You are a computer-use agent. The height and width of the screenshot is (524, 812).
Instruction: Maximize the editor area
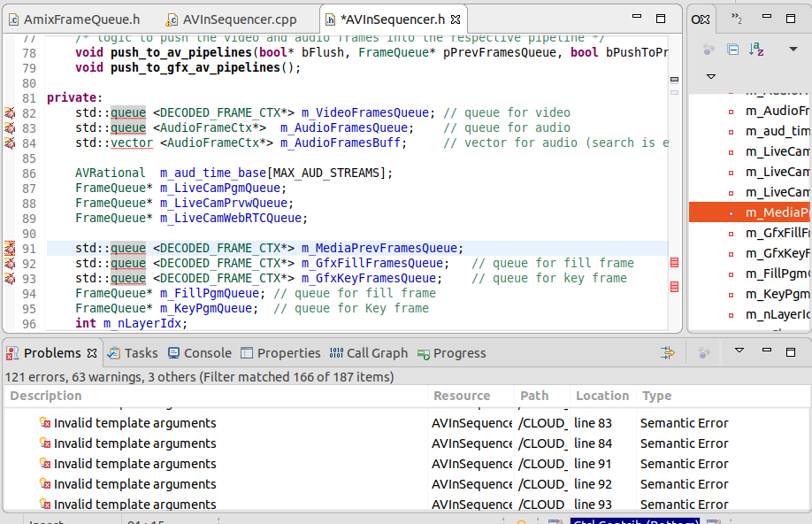coord(661,19)
